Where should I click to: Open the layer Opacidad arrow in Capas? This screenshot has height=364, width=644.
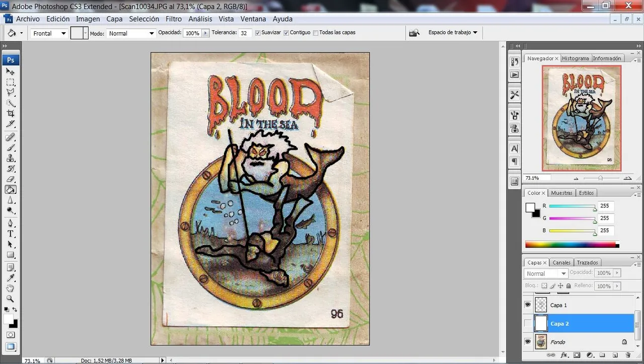617,273
